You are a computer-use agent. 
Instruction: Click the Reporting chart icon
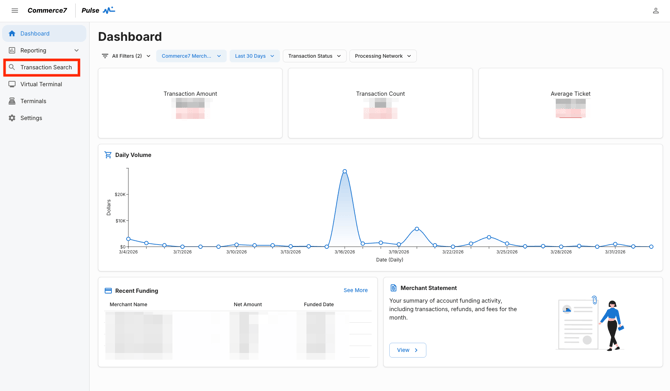[x=12, y=50]
